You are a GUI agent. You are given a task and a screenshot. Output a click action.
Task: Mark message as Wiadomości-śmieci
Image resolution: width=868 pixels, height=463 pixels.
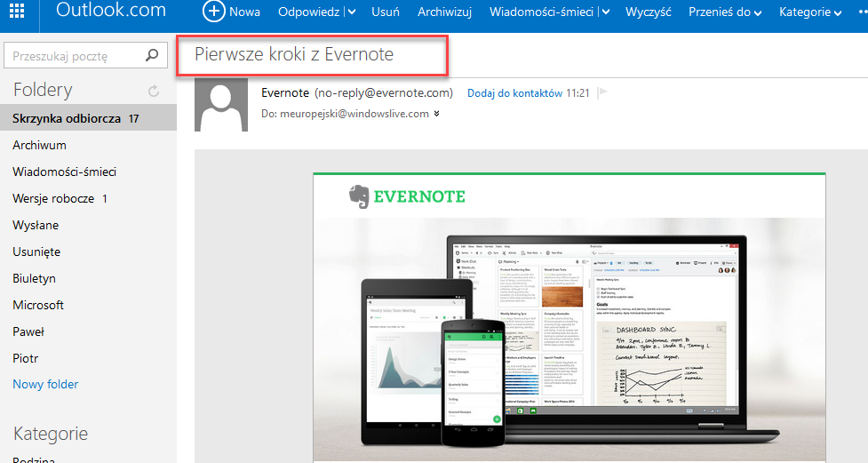(x=541, y=12)
